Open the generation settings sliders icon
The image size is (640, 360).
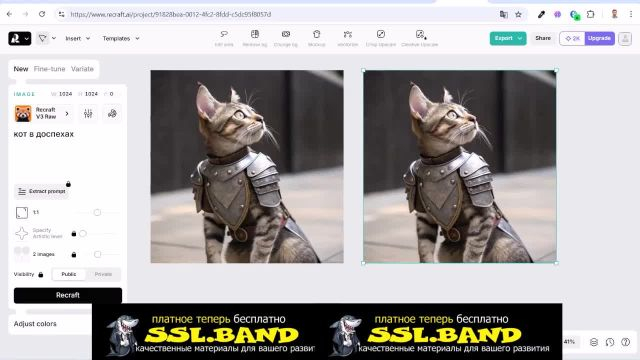pos(88,113)
